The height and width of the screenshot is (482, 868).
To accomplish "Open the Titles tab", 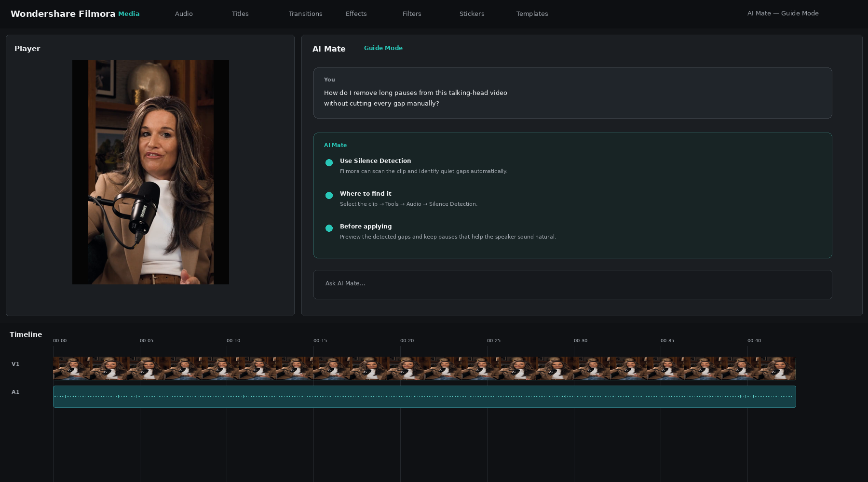I will click(240, 14).
